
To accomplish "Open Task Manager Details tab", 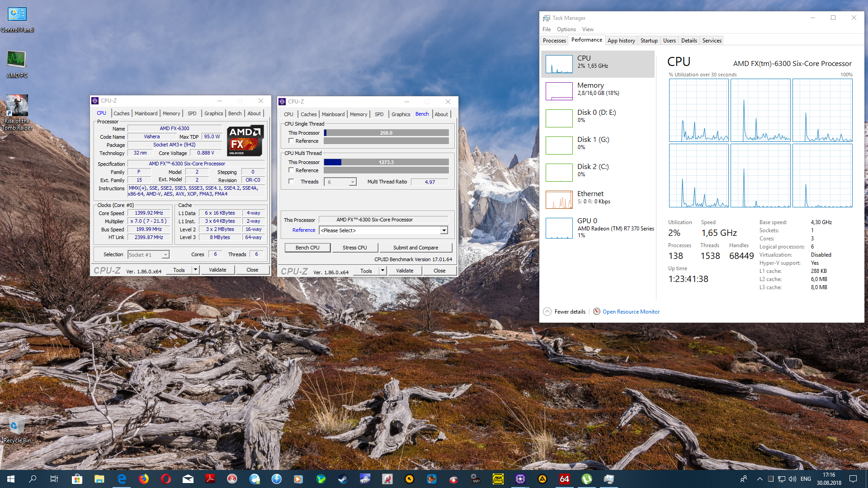I will [689, 40].
